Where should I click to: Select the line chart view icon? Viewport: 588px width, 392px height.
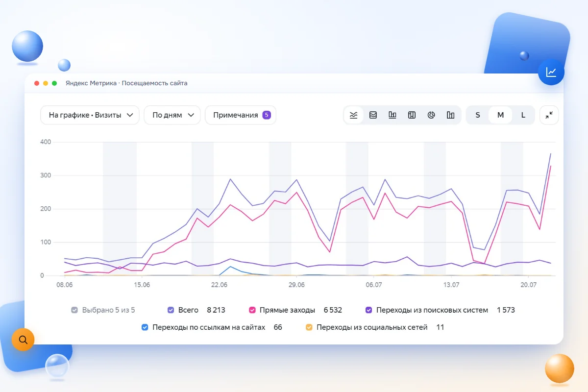click(354, 115)
